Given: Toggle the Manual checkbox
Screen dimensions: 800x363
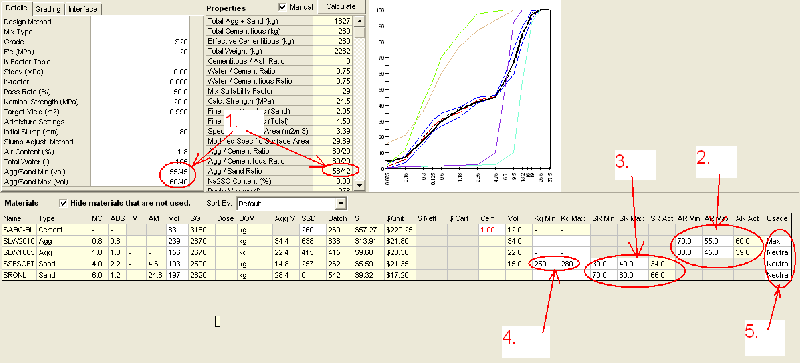Looking at the screenshot, I should point(282,7).
